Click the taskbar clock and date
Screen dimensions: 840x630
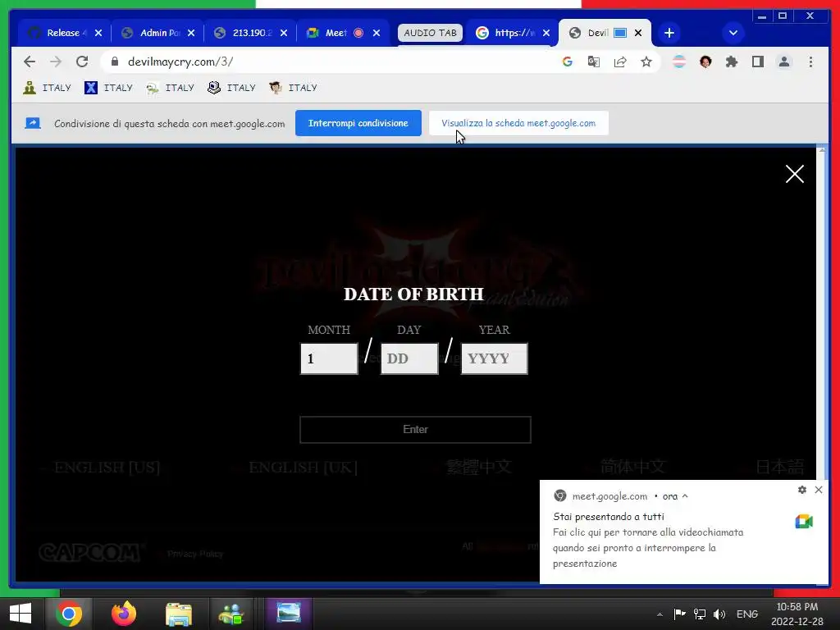coord(797,614)
